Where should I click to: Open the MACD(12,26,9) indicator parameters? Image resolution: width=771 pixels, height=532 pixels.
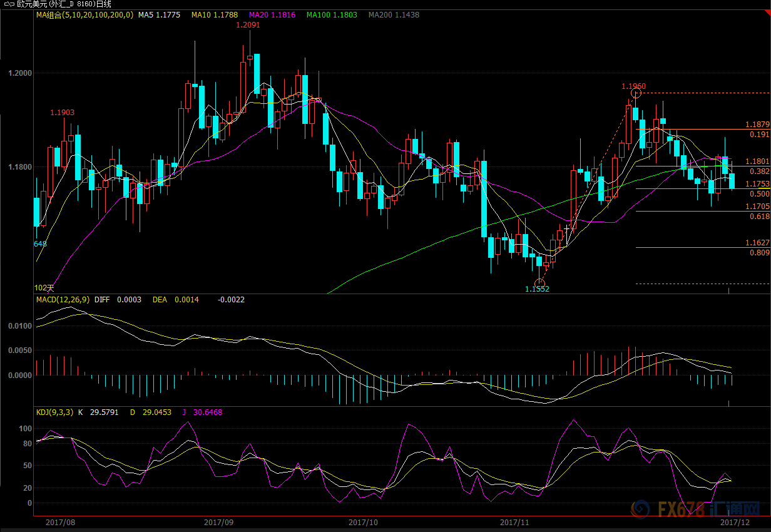63,300
